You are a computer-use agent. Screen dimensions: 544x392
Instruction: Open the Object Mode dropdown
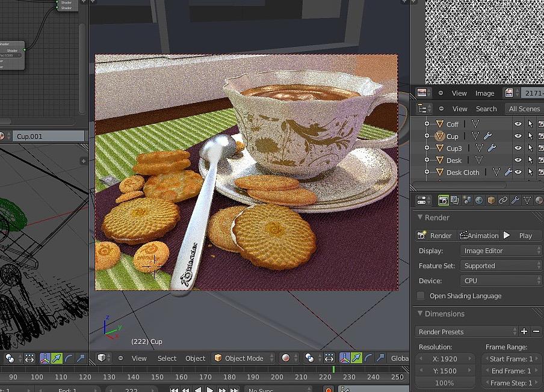[x=243, y=358]
